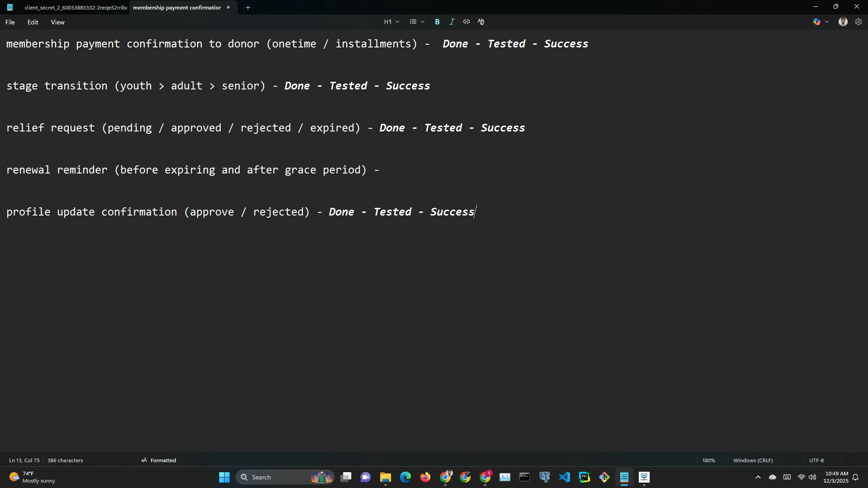Open the H1 heading dropdown
868x488 pixels.
pos(392,22)
